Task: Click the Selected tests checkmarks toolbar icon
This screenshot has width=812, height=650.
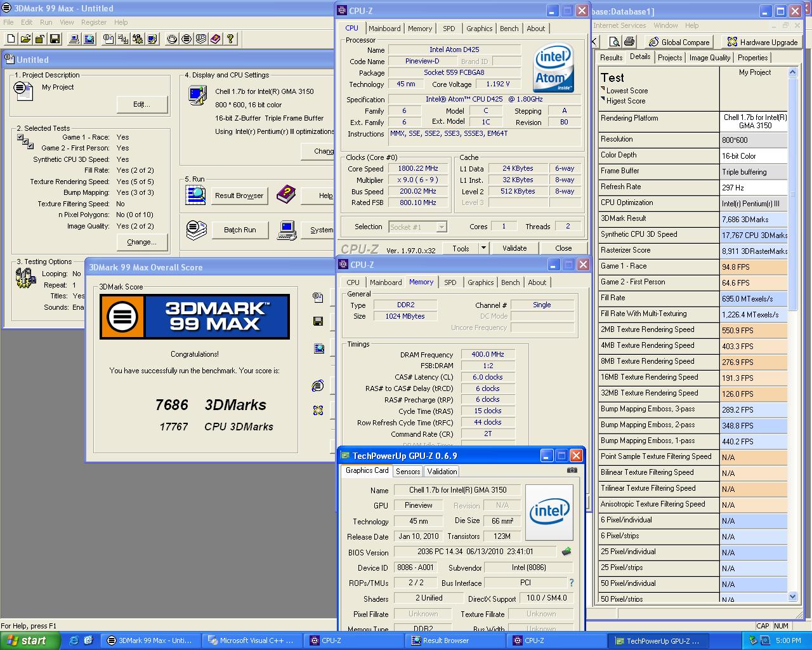Action: coord(123,39)
